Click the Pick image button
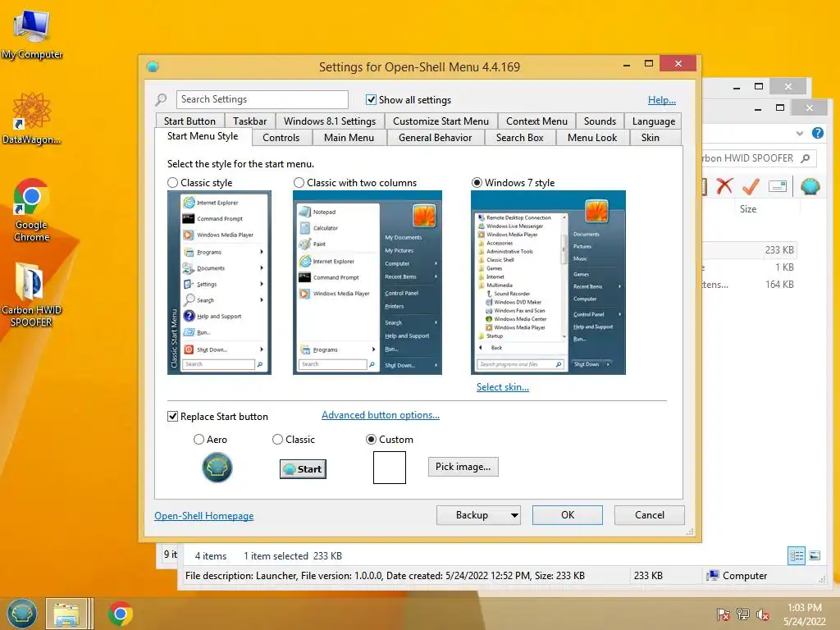 coord(463,467)
